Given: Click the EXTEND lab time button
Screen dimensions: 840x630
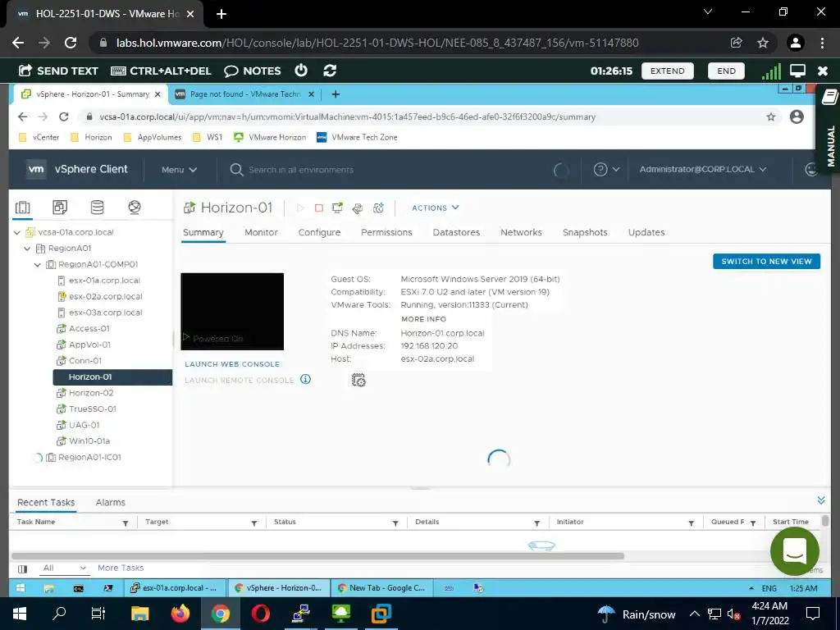Looking at the screenshot, I should click(x=667, y=71).
